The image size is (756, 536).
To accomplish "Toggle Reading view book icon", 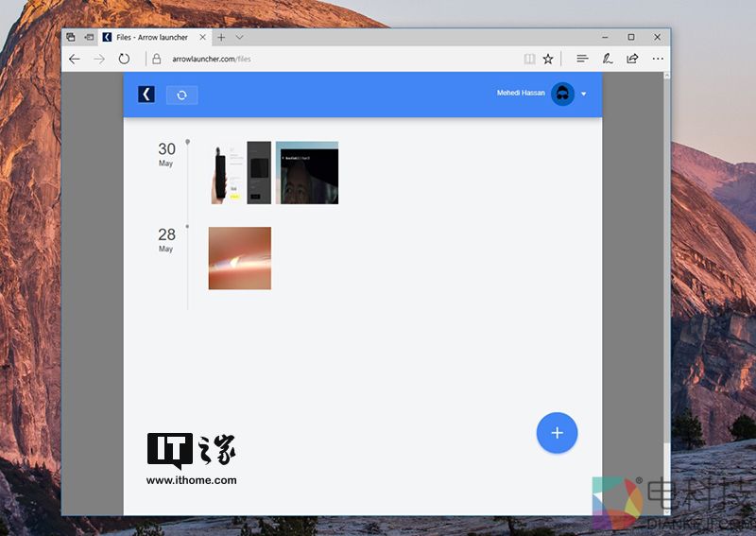I will tap(529, 59).
